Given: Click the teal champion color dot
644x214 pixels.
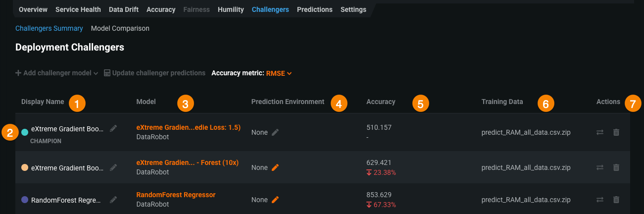Looking at the screenshot, I should coord(25,132).
